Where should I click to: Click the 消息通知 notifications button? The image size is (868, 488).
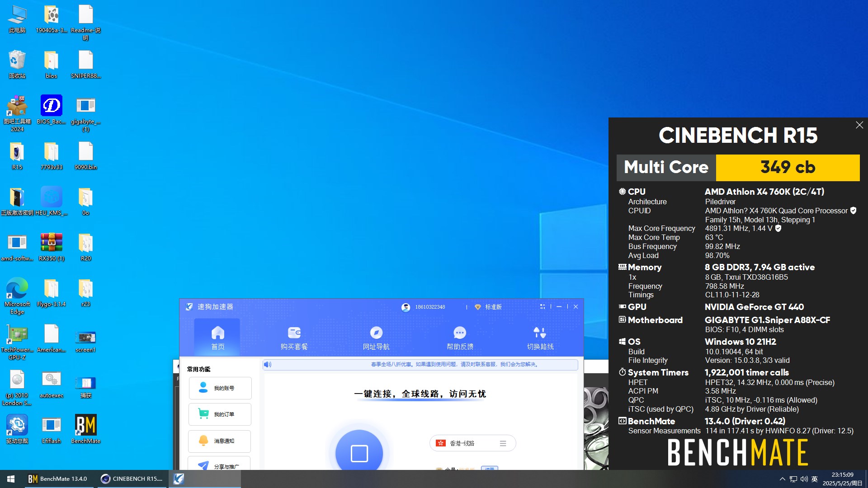[220, 441]
